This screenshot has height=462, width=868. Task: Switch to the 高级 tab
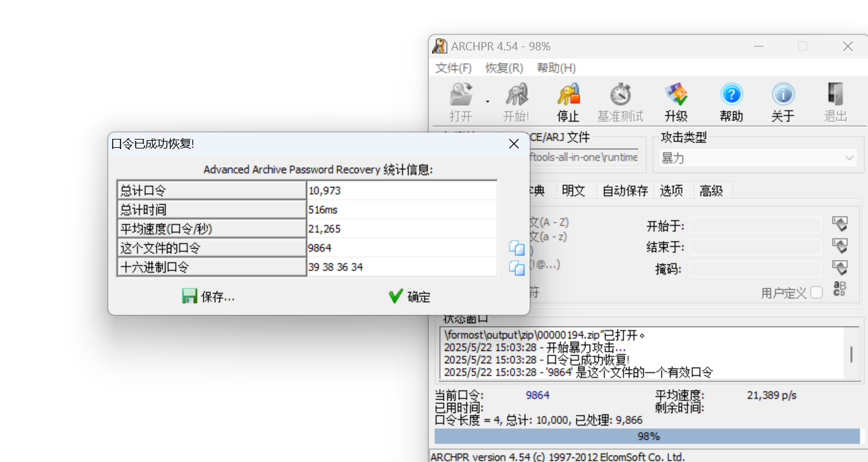pyautogui.click(x=711, y=191)
